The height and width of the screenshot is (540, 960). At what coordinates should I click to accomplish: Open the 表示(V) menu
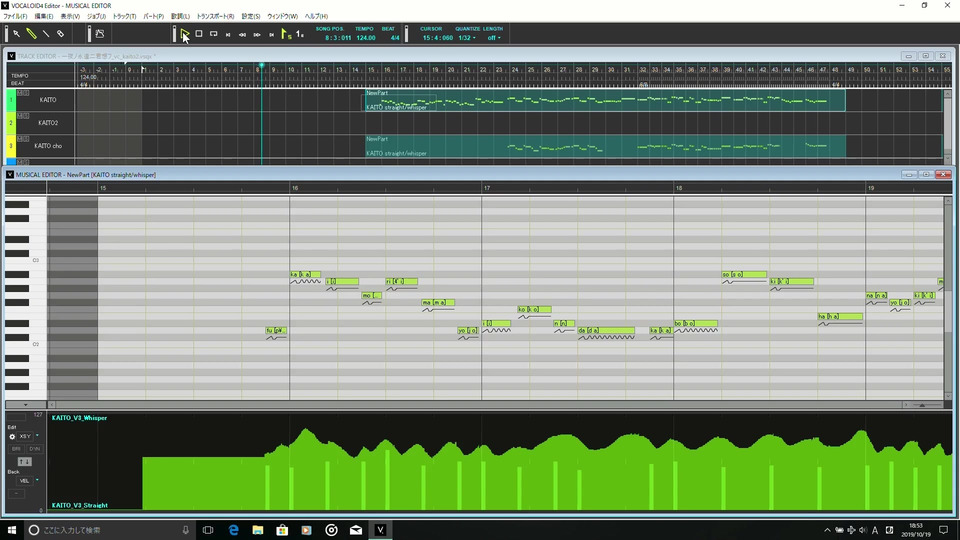70,17
